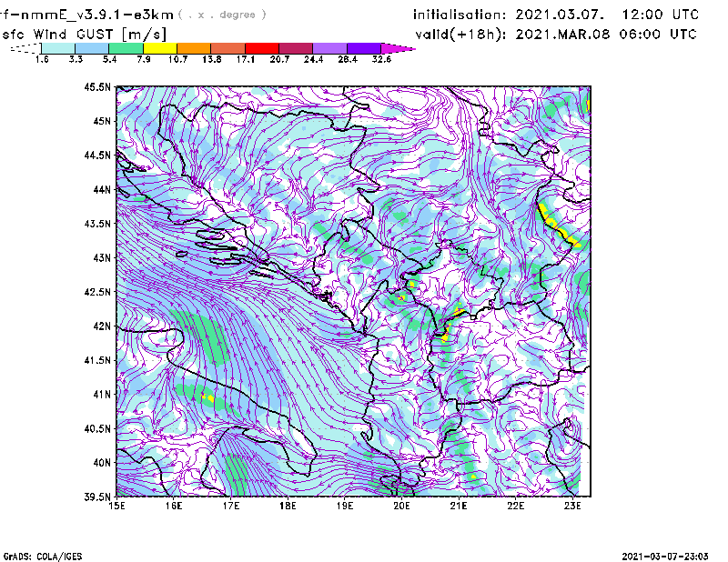The width and height of the screenshot is (728, 562).
Task: Click the '42.5N' latitude label
Action: point(97,292)
